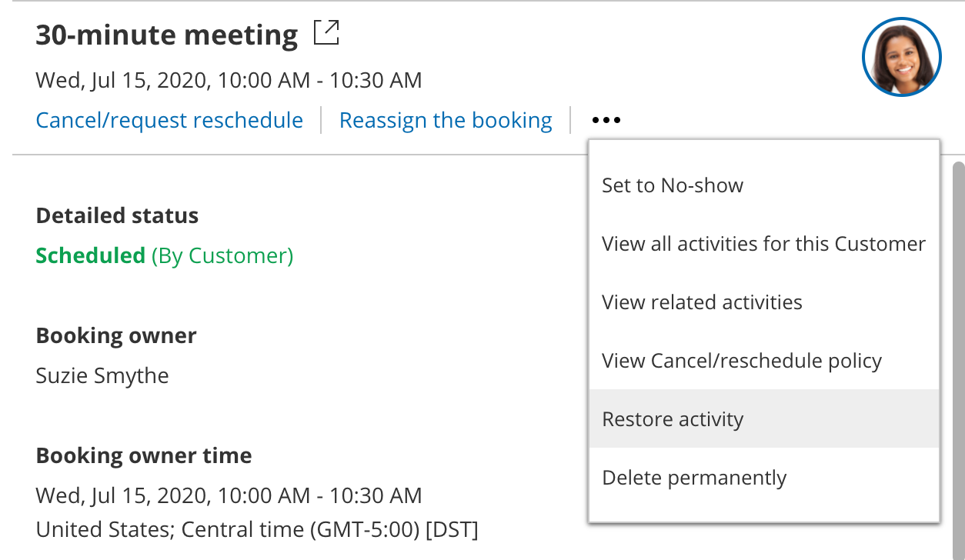
Task: Click the vertical scrollbar on the right
Action: (958, 346)
